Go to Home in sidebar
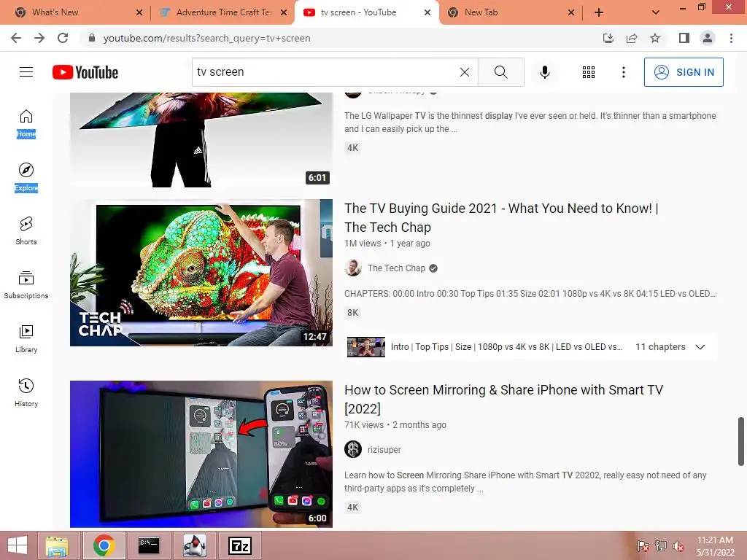The image size is (747, 560). coord(26,123)
